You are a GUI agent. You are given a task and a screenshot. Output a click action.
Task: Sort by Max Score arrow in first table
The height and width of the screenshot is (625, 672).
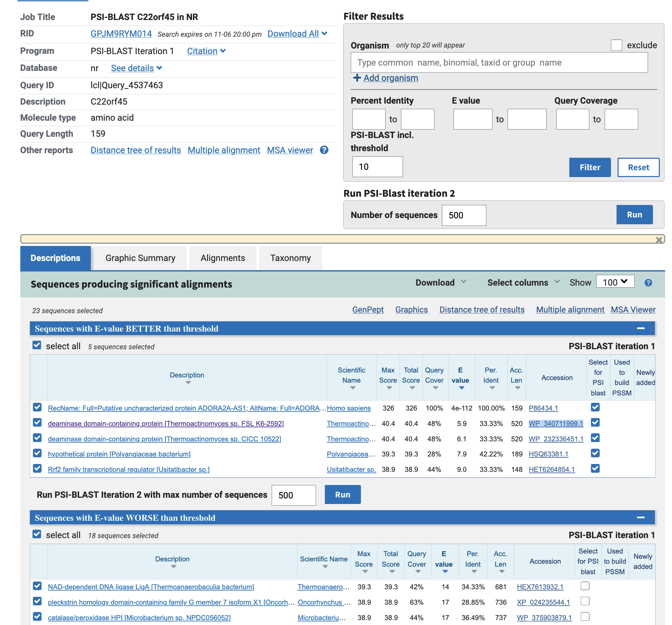tap(389, 388)
